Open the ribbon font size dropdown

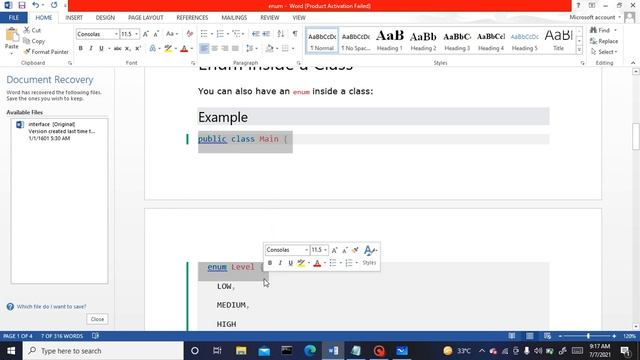pyautogui.click(x=136, y=34)
